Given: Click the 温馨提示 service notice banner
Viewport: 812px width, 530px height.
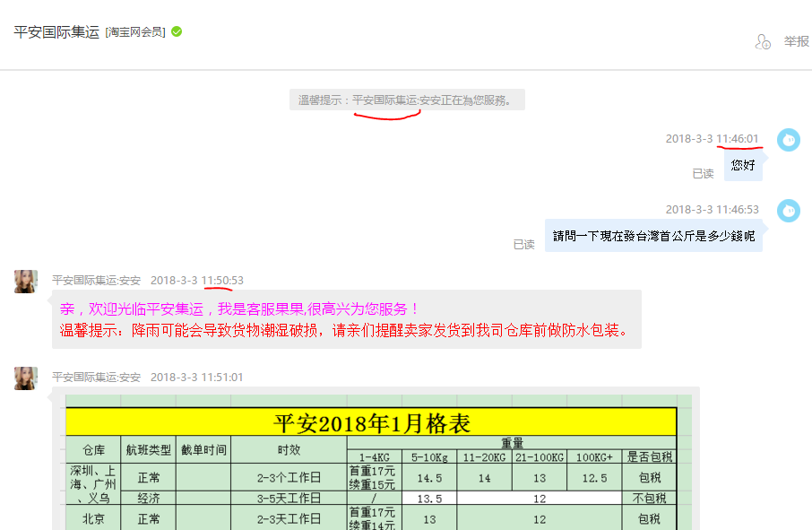Looking at the screenshot, I should [x=407, y=100].
